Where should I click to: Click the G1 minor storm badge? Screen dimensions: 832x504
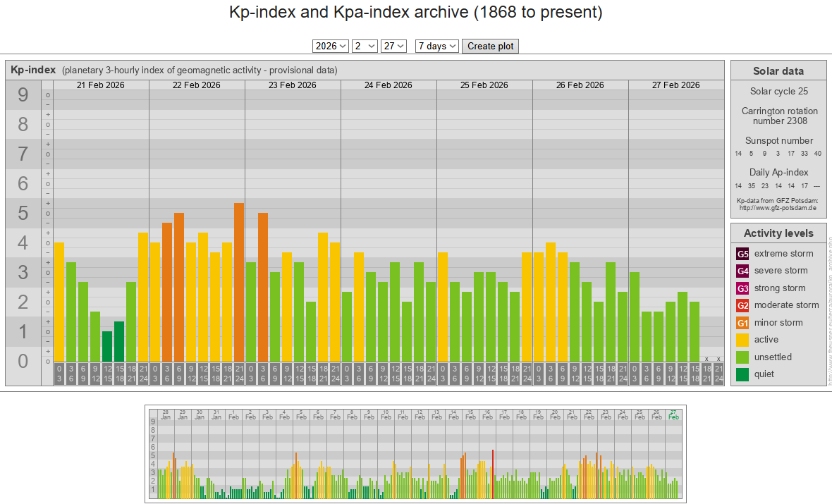click(742, 323)
